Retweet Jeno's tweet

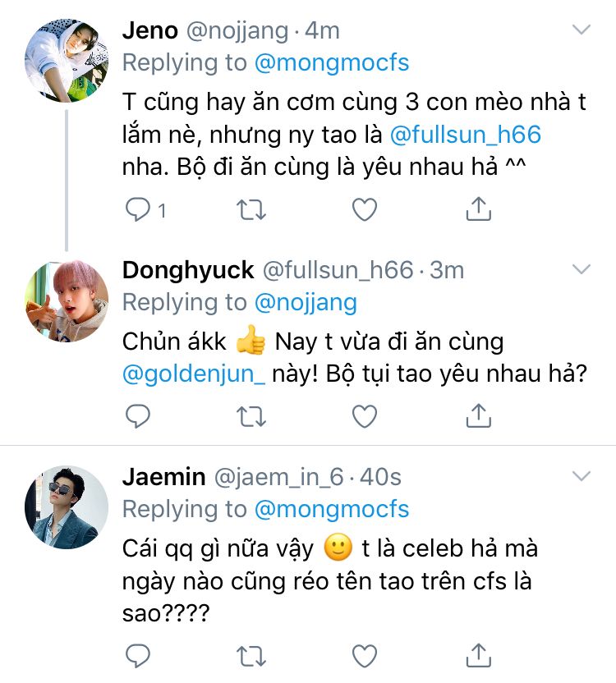coord(251,211)
